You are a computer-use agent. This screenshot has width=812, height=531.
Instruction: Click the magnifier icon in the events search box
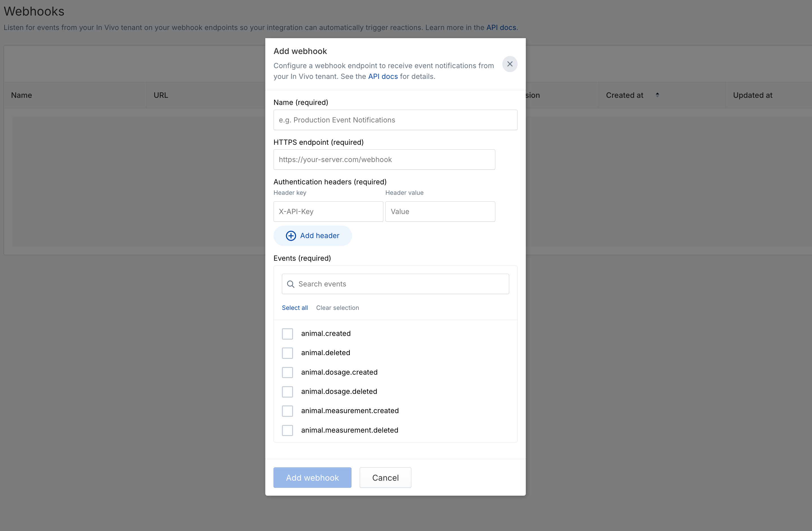point(291,284)
